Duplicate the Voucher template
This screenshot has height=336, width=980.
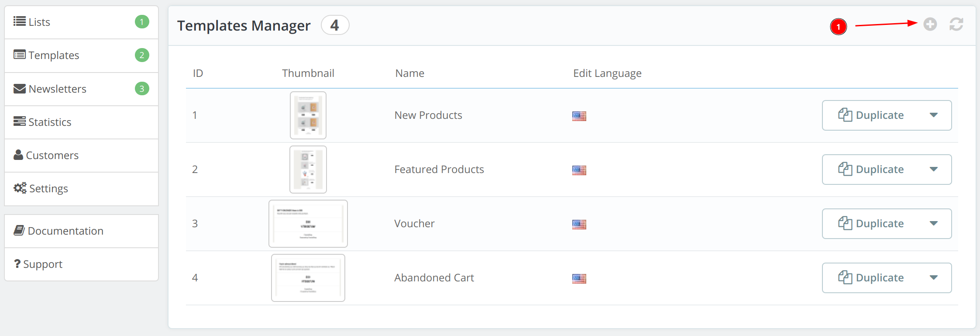[871, 224]
